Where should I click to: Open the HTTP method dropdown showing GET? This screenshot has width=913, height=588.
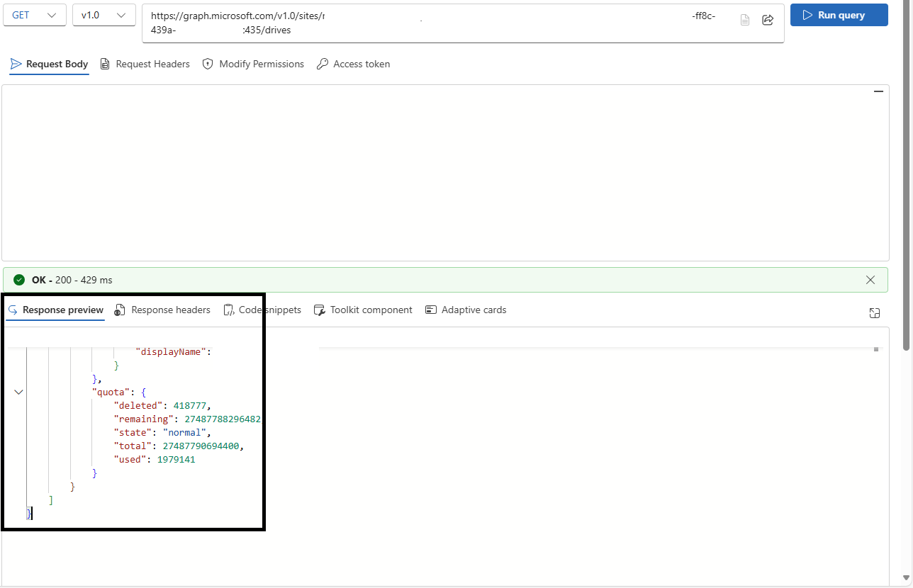coord(34,14)
